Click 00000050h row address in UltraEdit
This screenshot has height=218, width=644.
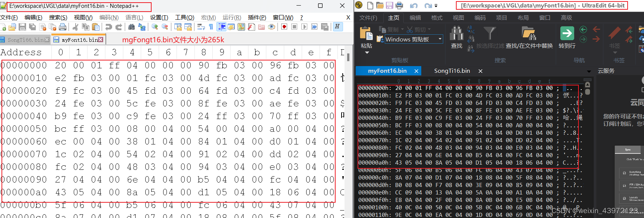[375, 125]
